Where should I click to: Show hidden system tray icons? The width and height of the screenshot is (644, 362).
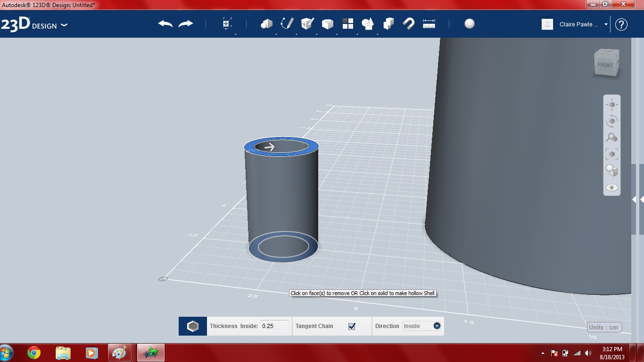[x=543, y=353]
